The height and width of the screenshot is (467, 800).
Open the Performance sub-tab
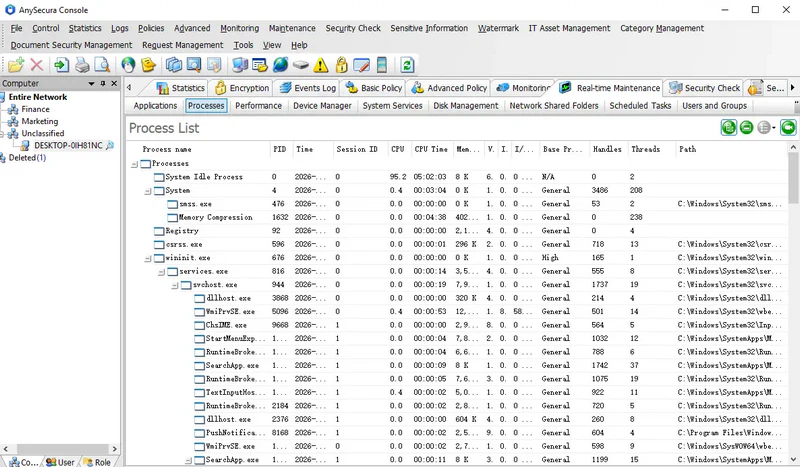point(258,106)
